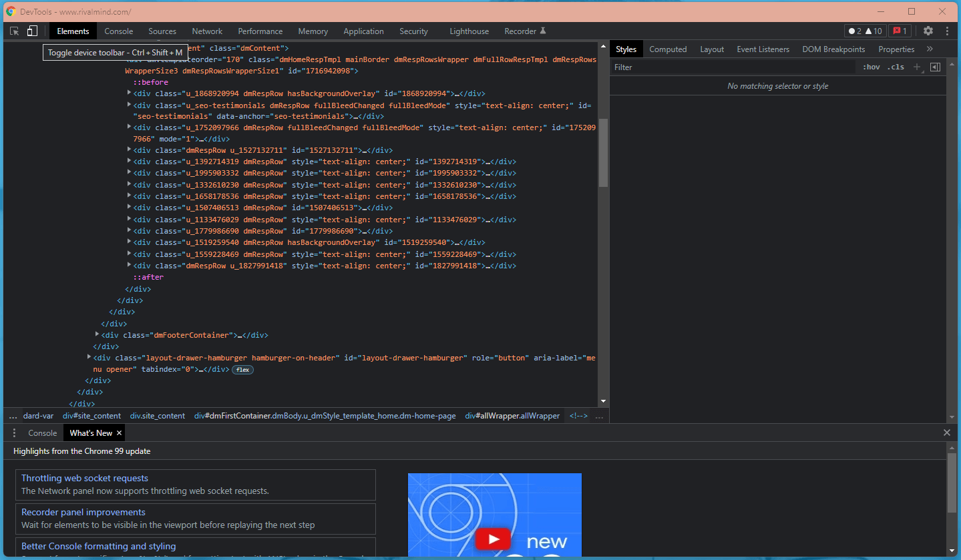Open the more options three-dot menu

coord(947,31)
